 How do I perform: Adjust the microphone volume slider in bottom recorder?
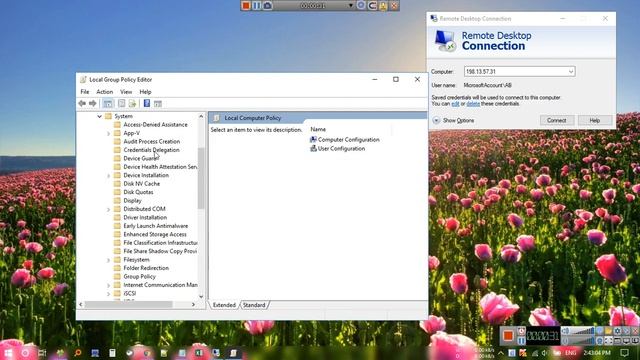(583, 340)
